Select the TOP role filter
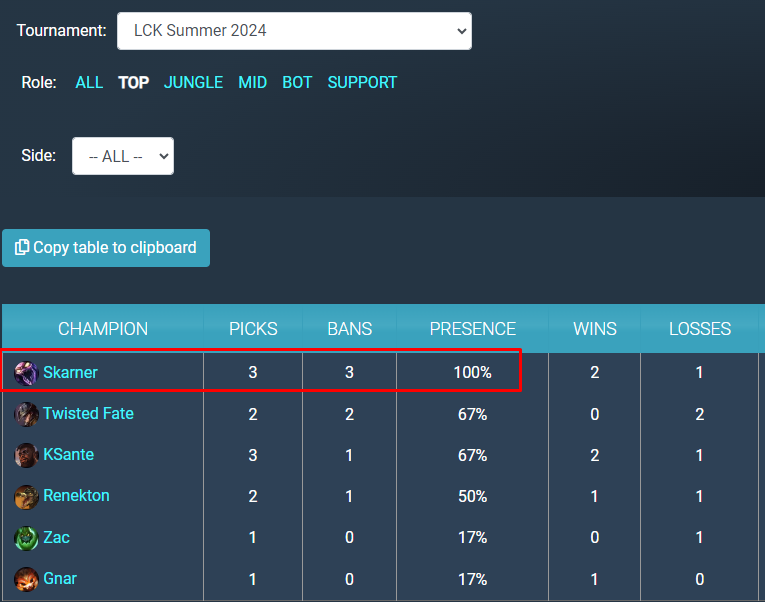765x602 pixels. [x=133, y=83]
